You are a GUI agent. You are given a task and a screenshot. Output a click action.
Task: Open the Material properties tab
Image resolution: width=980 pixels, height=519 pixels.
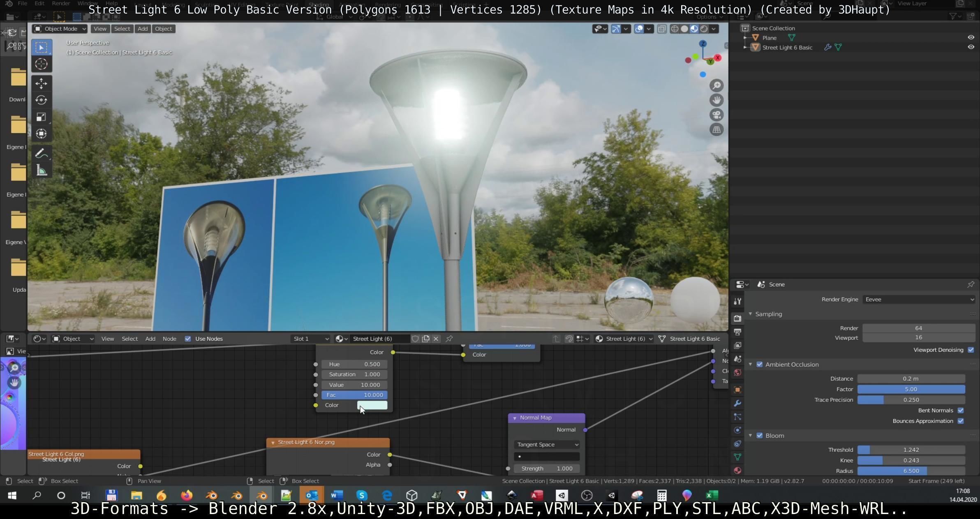click(x=737, y=471)
